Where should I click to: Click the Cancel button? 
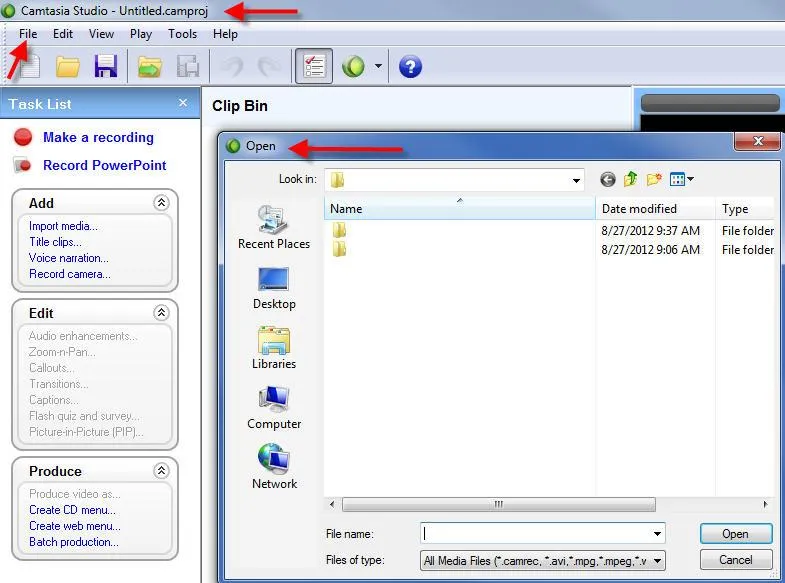coord(735,559)
